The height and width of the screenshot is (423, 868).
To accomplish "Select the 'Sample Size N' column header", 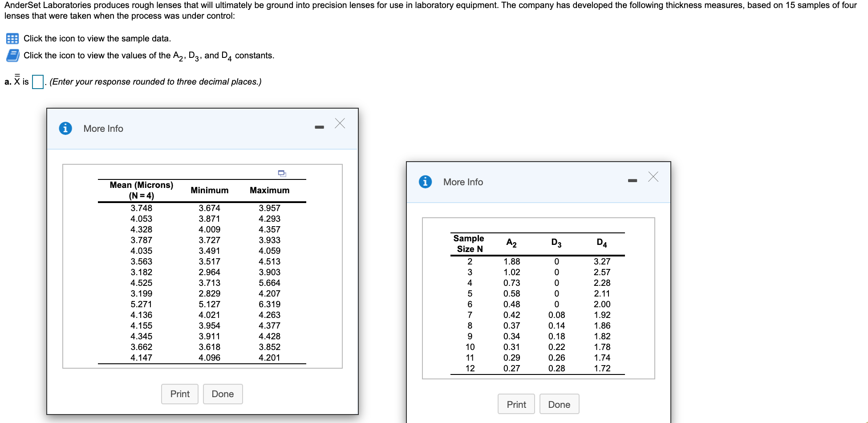I will (x=469, y=244).
